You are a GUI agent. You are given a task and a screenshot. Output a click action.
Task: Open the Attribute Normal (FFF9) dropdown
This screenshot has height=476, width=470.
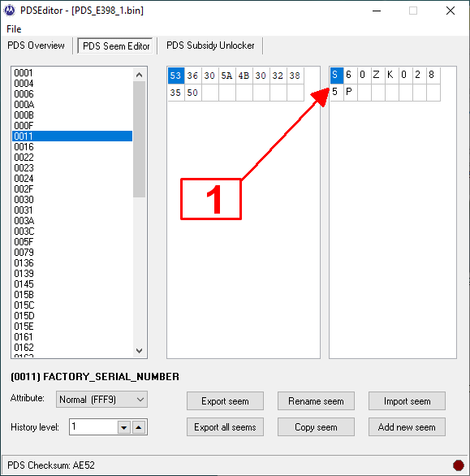(102, 399)
